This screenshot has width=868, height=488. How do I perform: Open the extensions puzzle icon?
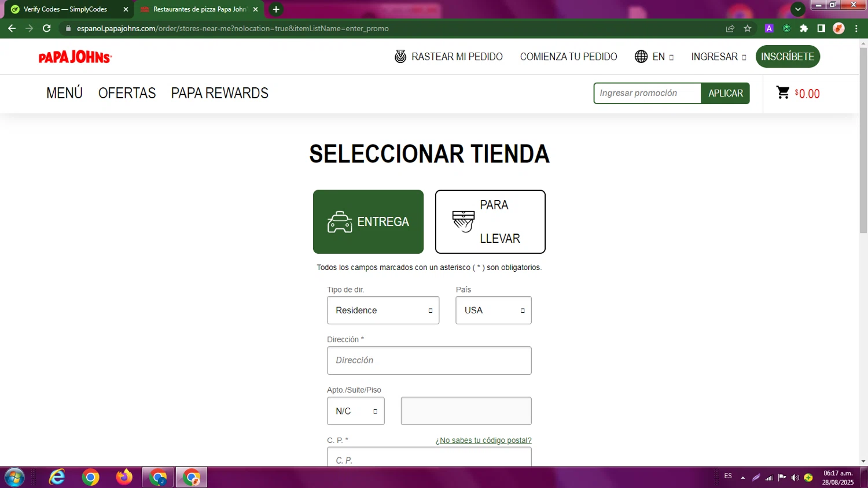tap(804, 28)
